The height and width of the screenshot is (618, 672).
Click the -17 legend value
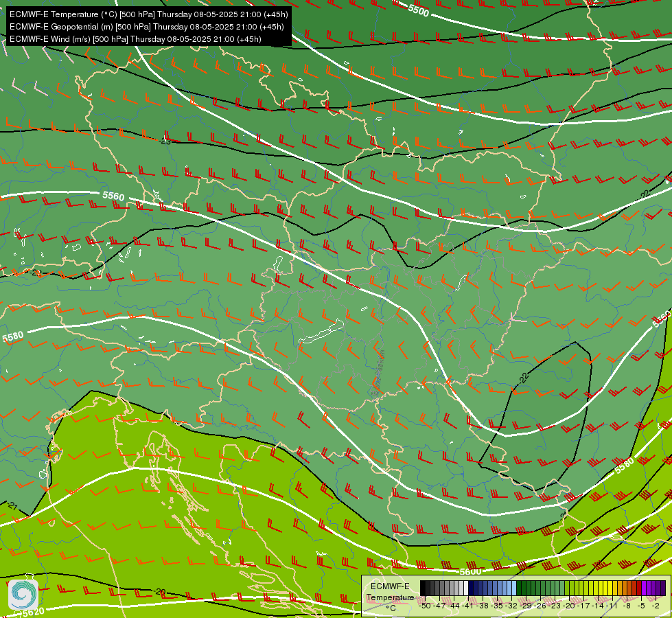[584, 606]
